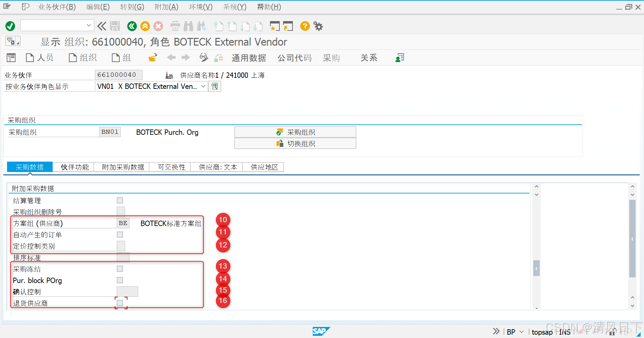Click the SAP window menu icon

[7, 6]
